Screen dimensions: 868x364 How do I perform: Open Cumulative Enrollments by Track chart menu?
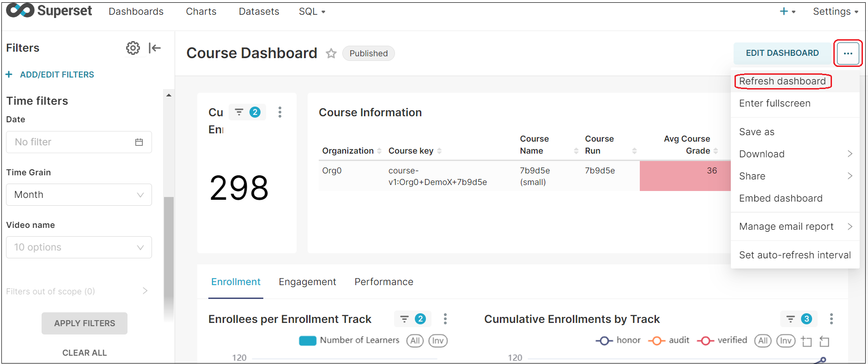coord(831,319)
